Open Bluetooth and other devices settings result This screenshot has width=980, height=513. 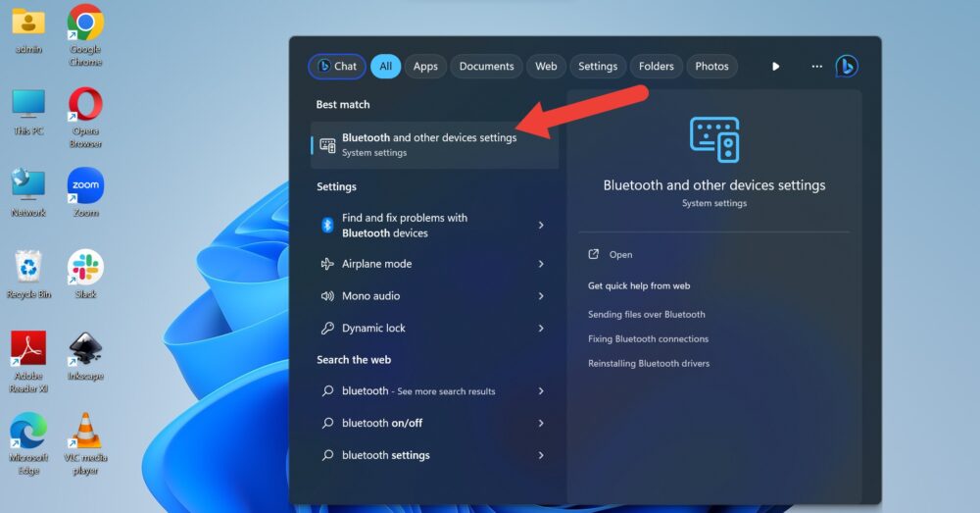[434, 145]
